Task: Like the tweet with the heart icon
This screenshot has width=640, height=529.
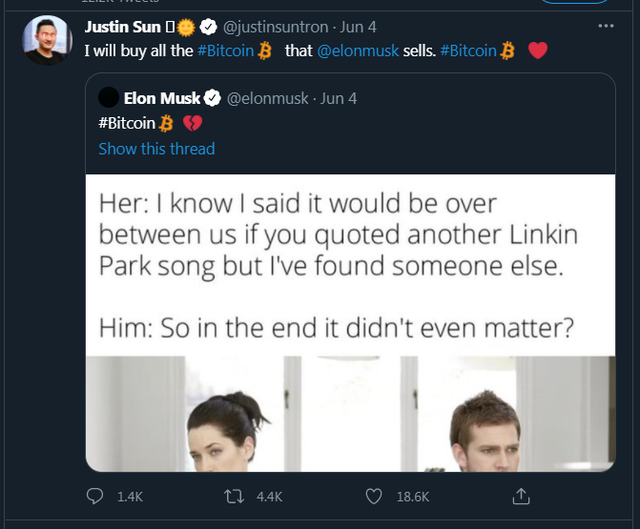Action: pos(374,496)
